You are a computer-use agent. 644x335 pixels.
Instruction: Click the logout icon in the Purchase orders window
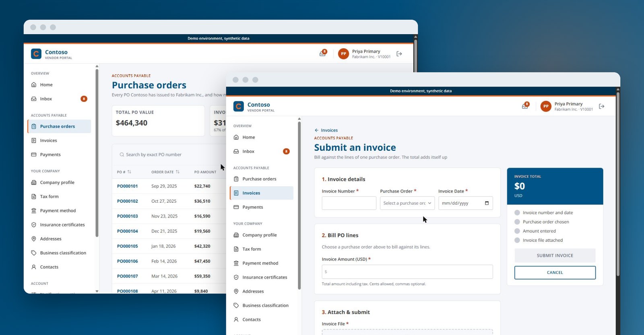399,54
